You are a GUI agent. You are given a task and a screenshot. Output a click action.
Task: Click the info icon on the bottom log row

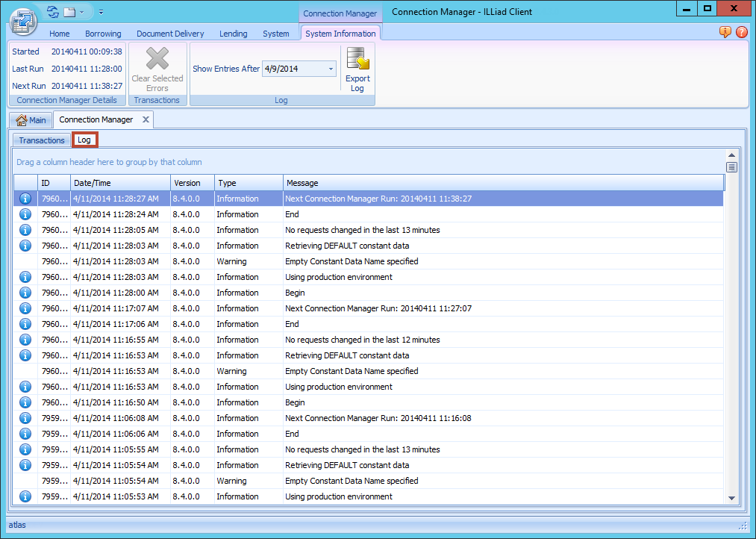click(x=25, y=496)
